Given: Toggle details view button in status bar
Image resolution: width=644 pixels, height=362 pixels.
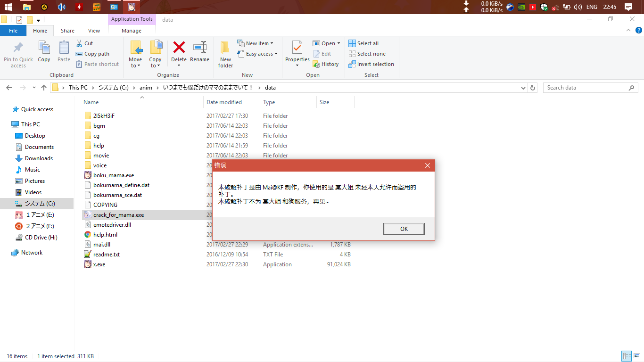Looking at the screenshot, I should [x=627, y=356].
